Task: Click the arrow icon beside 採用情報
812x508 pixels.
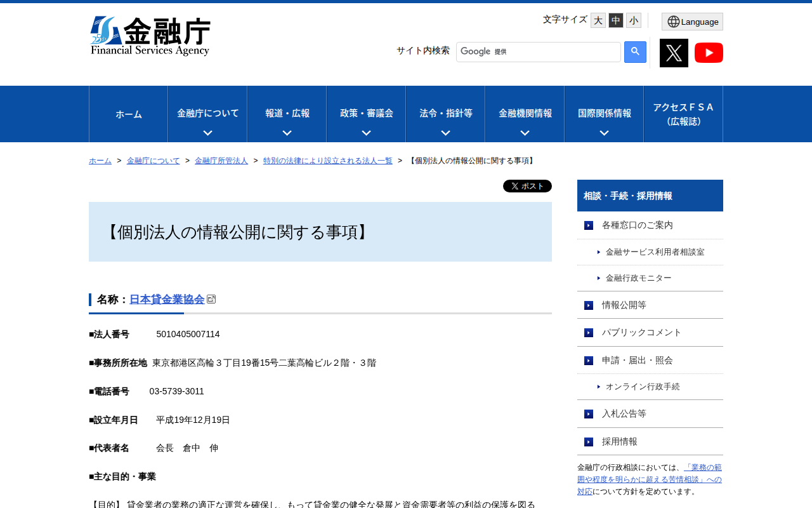Action: tap(589, 442)
